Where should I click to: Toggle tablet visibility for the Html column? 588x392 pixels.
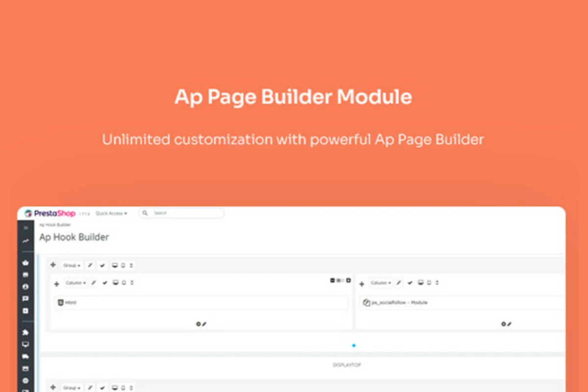(x=123, y=283)
